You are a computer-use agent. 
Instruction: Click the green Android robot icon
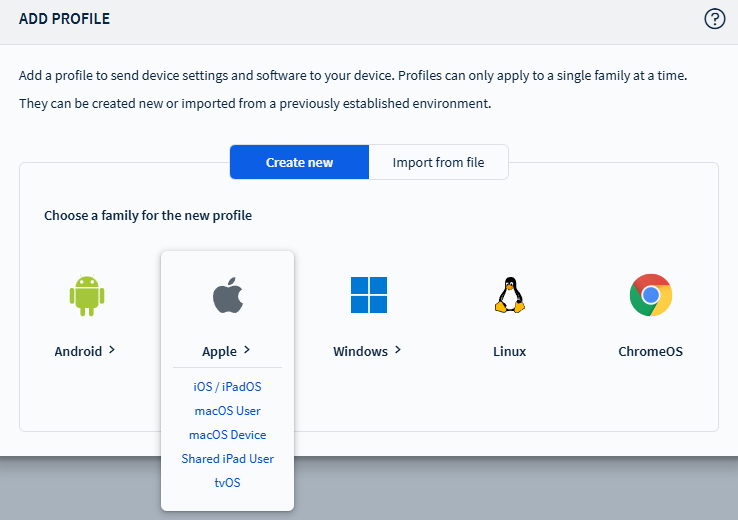click(x=87, y=295)
